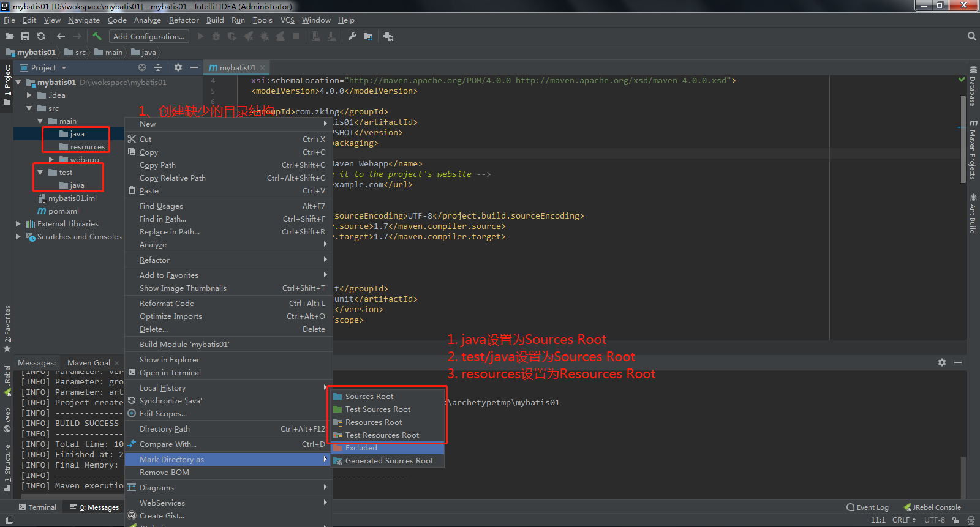980x527 pixels.
Task: Open the JRebel side tool window
Action: [7, 380]
